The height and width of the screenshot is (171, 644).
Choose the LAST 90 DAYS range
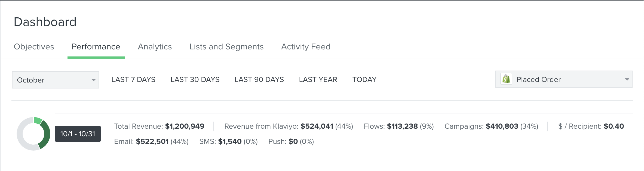(x=259, y=80)
